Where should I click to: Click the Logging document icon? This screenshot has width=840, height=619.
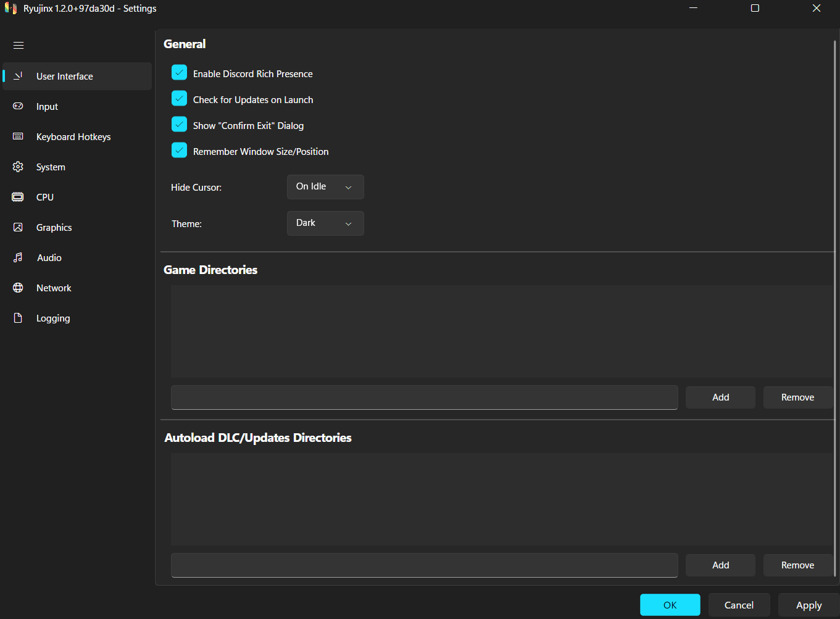point(18,318)
